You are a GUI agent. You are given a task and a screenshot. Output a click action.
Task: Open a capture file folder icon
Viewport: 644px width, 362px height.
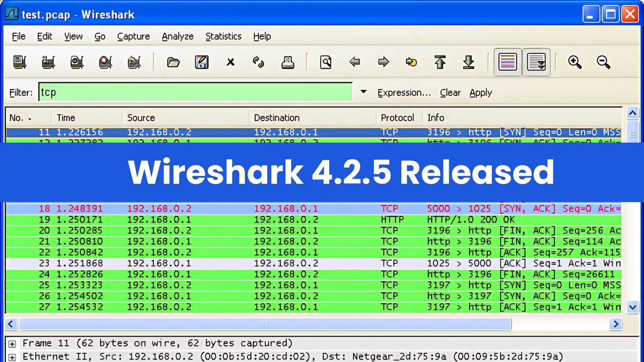[173, 62]
